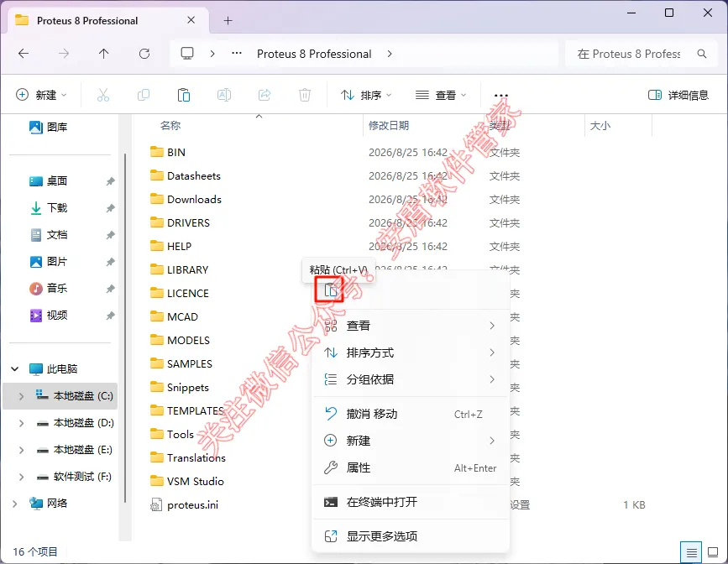Viewport: 728px width, 564px height.
Task: Open New submenu in context menu
Action: [x=411, y=441]
